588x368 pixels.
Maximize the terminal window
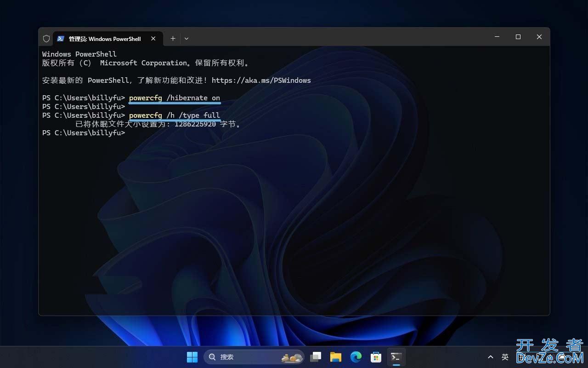tap(518, 37)
